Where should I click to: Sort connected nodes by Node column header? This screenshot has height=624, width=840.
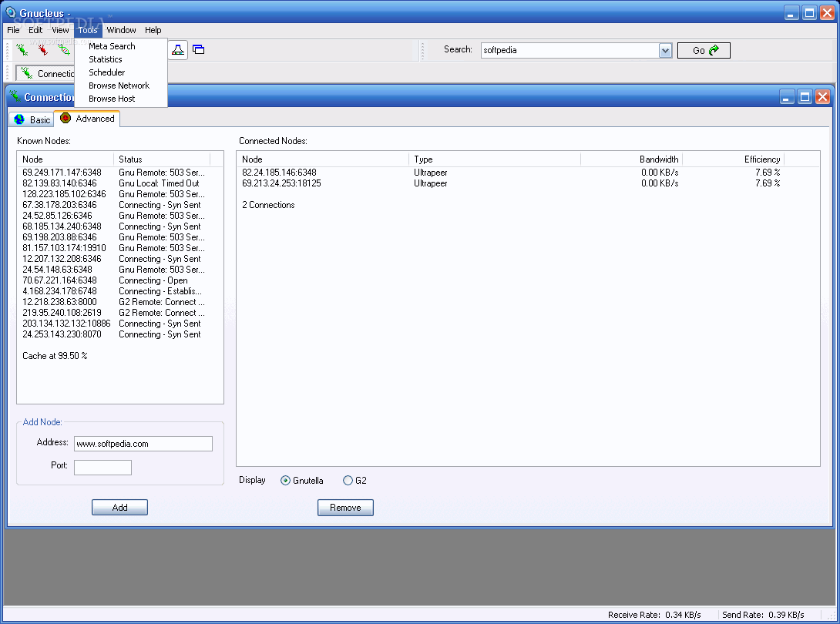click(323, 159)
